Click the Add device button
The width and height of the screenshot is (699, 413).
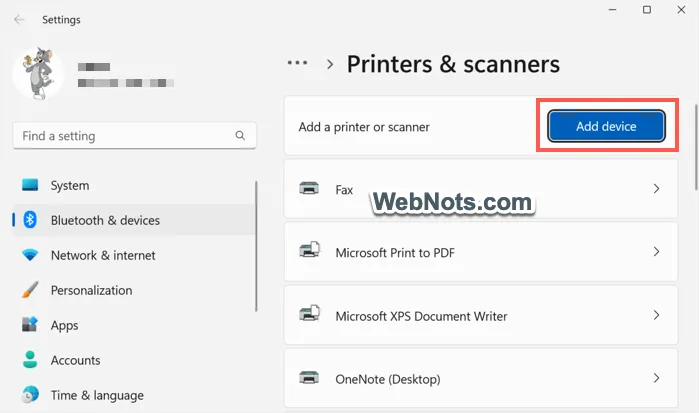click(x=606, y=126)
